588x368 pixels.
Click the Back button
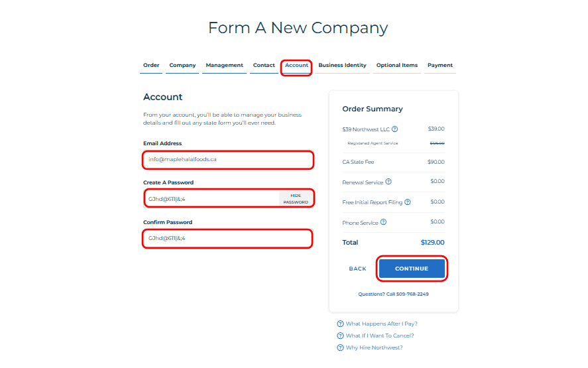[357, 269]
